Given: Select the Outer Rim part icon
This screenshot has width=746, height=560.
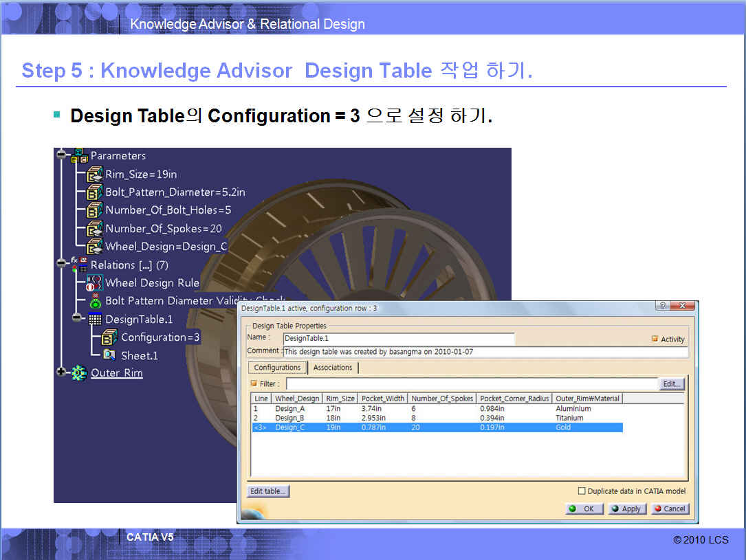Looking at the screenshot, I should [79, 373].
